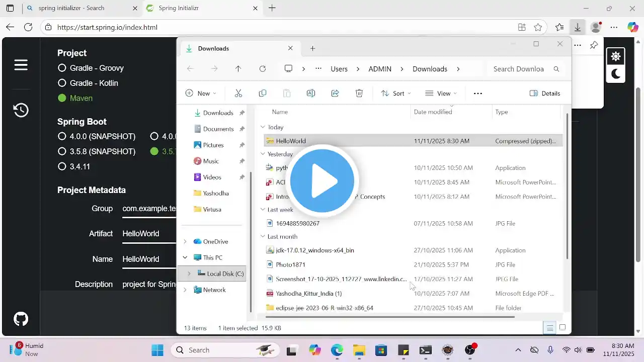This screenshot has width=644, height=362.
Task: Open a new File Explorer tab
Action: coord(312,48)
